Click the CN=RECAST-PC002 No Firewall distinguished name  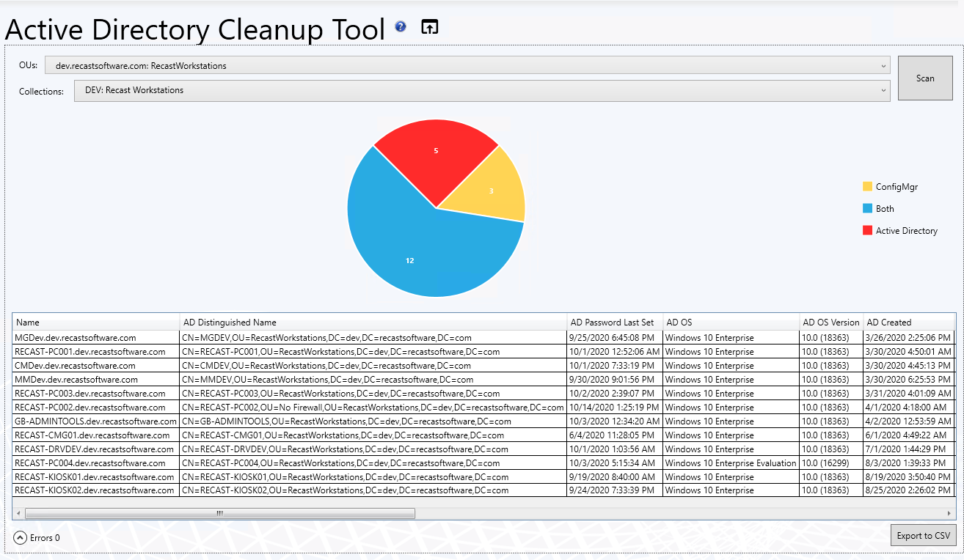pyautogui.click(x=373, y=408)
